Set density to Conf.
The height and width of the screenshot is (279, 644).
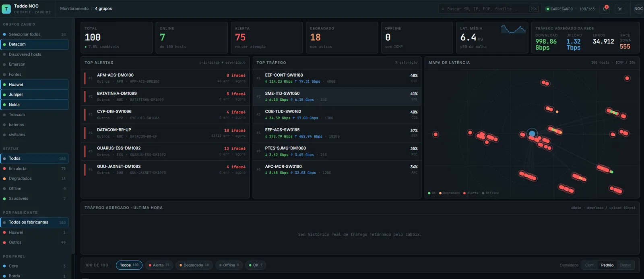[590, 265]
